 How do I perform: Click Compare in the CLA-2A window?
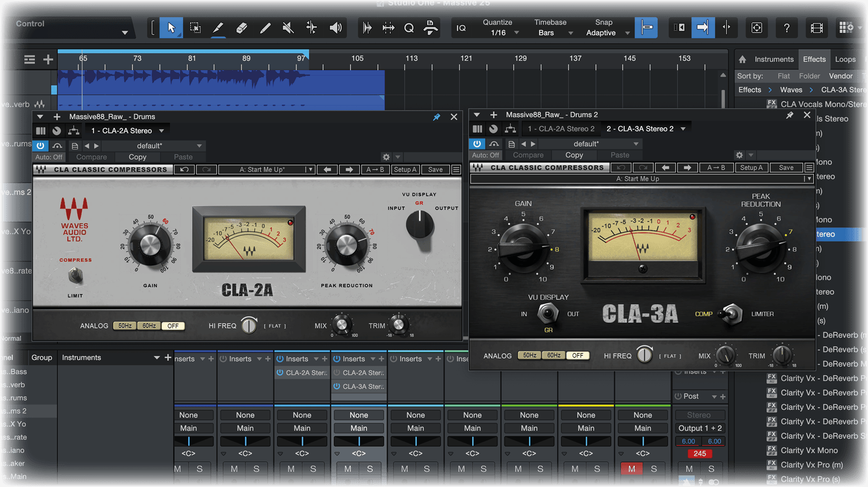(91, 157)
